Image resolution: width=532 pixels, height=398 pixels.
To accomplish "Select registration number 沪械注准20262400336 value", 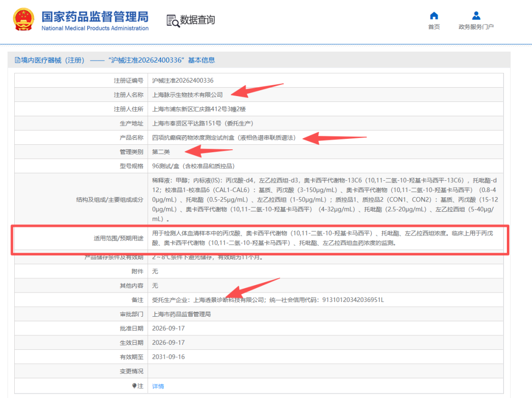I will (183, 80).
